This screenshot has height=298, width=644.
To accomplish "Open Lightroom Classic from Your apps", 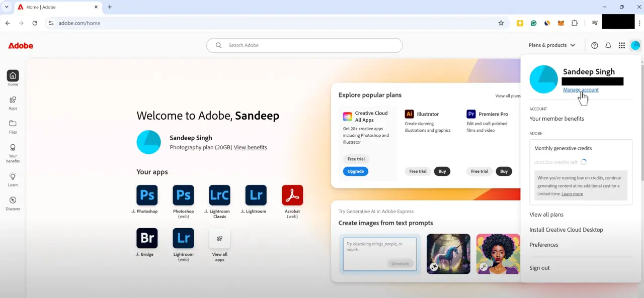I will [219, 195].
